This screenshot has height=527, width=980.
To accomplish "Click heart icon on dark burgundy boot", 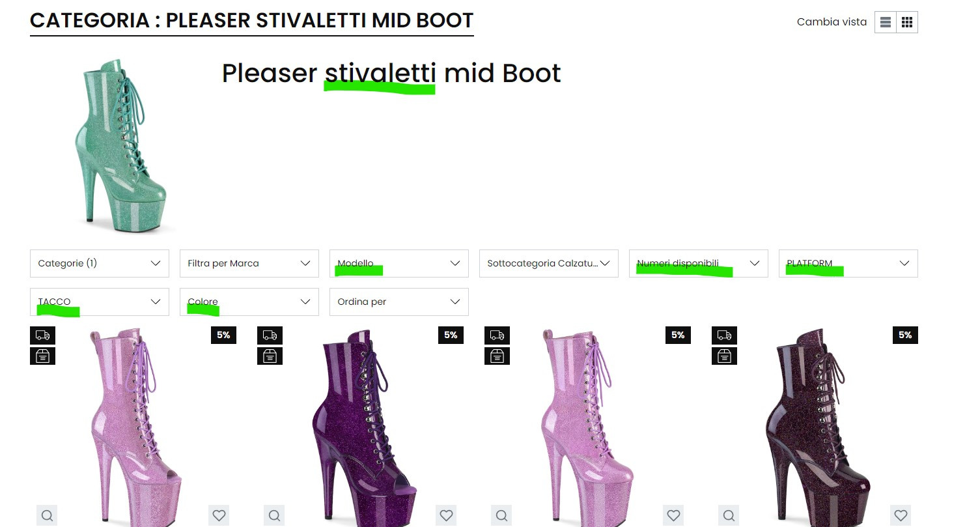I will (x=901, y=515).
